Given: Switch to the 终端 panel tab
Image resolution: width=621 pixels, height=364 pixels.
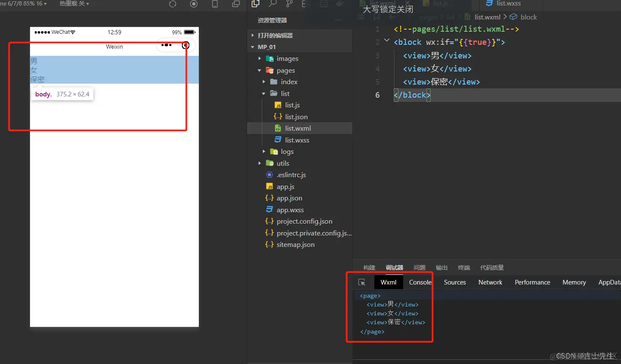Looking at the screenshot, I should click(x=464, y=268).
